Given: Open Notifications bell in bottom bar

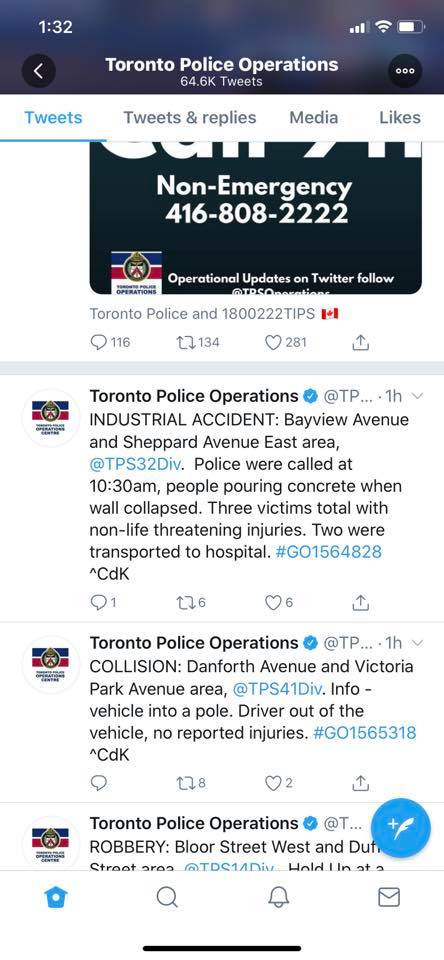Looking at the screenshot, I should pyautogui.click(x=279, y=898).
